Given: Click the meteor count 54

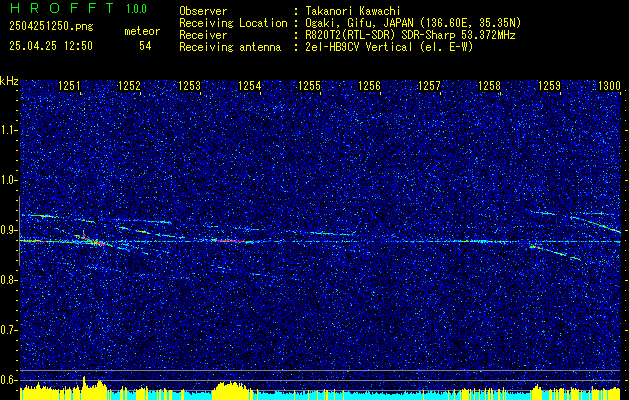Looking at the screenshot, I should (x=145, y=46).
